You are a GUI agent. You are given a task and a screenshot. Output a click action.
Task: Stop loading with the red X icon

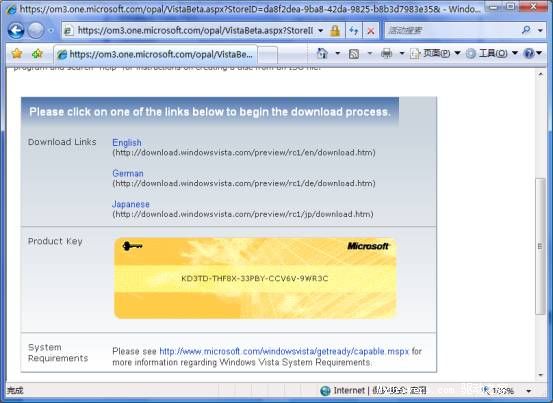click(x=371, y=31)
